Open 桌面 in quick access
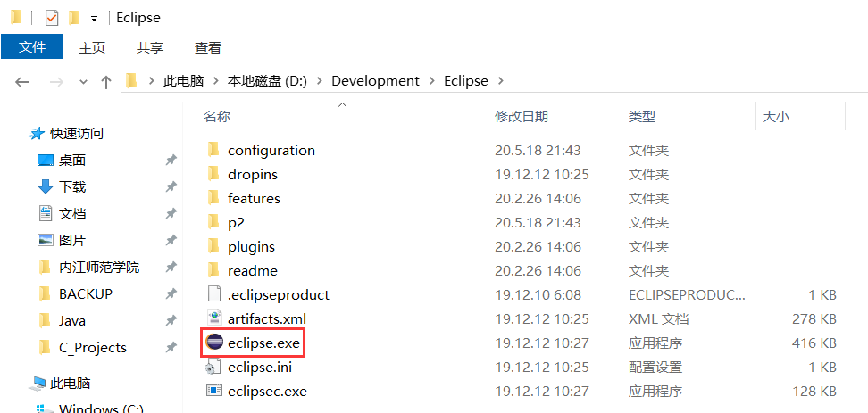 [72, 161]
